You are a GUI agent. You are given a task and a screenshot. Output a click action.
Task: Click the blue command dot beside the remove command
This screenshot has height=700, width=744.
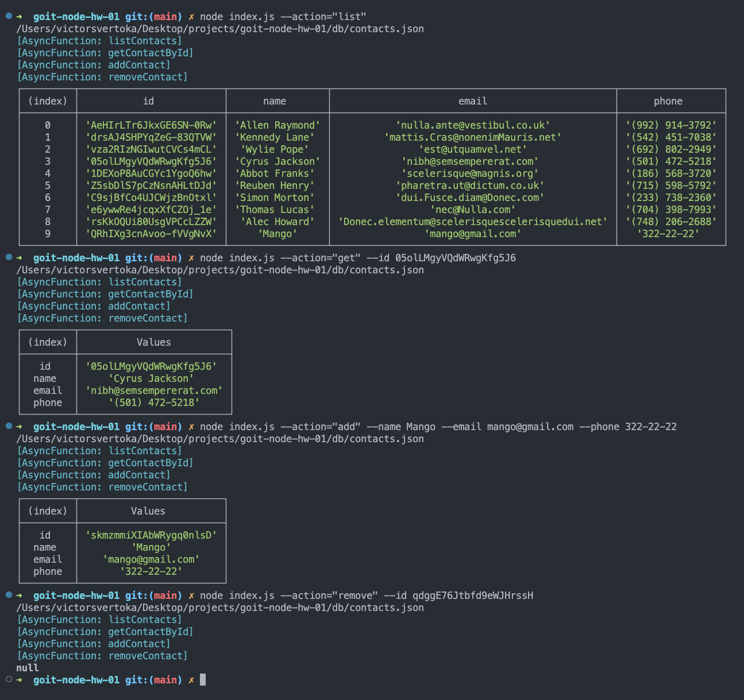pyautogui.click(x=9, y=595)
